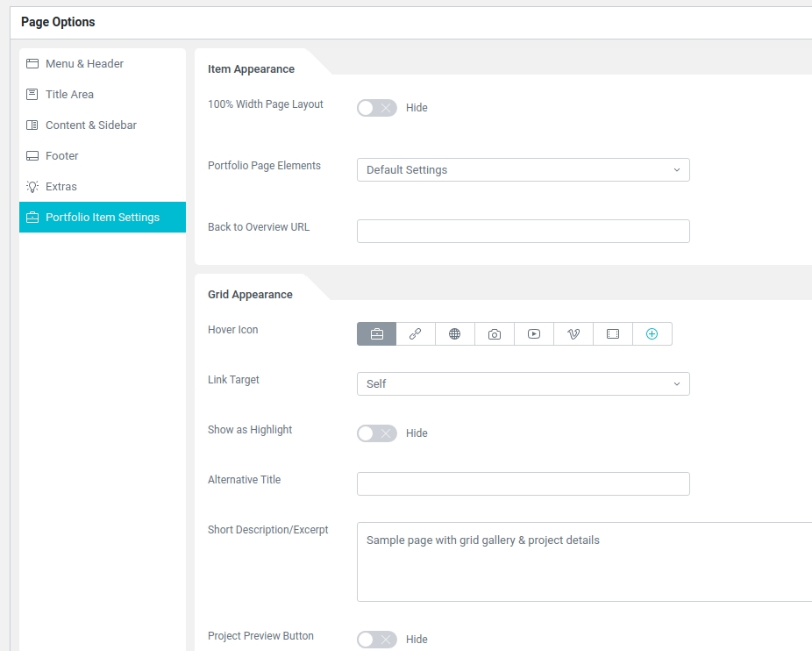Open the Footer options tab
The height and width of the screenshot is (651, 812).
click(x=61, y=156)
